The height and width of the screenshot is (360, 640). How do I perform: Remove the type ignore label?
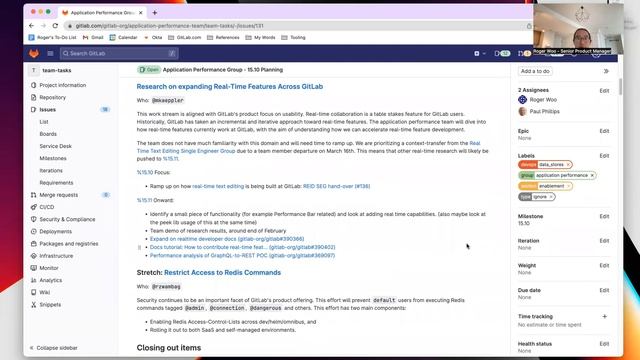[x=551, y=197]
